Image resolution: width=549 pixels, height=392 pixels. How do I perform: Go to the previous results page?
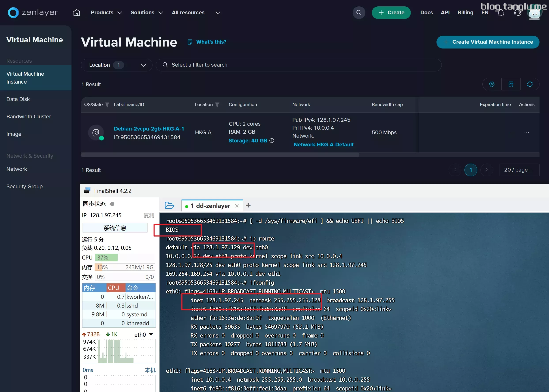pos(455,170)
